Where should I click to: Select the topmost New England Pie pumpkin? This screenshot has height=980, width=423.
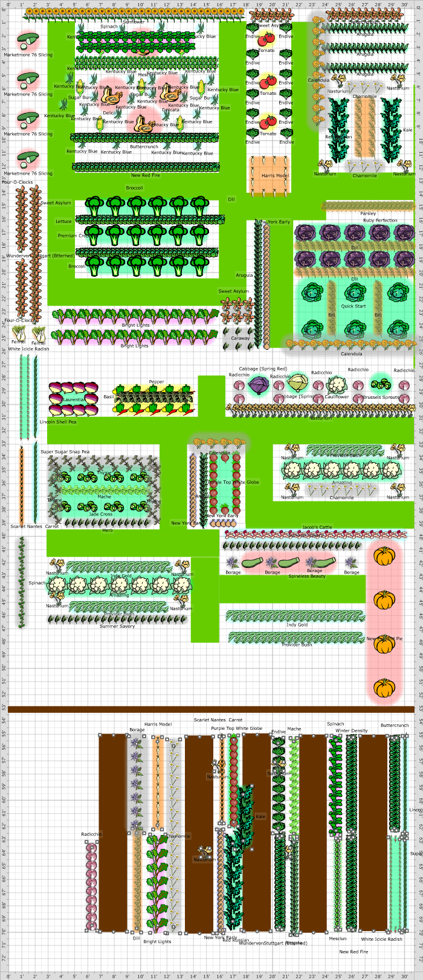click(x=384, y=556)
